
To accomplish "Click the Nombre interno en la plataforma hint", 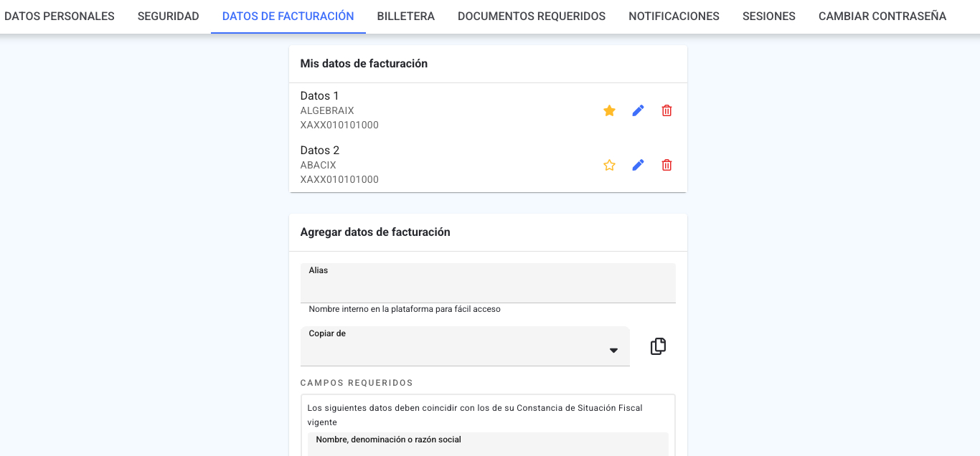I will click(x=405, y=309).
